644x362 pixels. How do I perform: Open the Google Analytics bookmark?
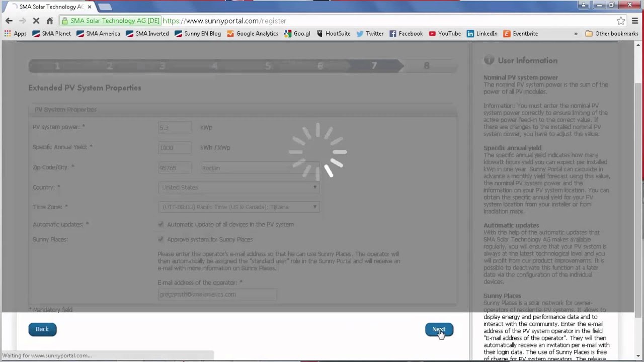pyautogui.click(x=252, y=34)
